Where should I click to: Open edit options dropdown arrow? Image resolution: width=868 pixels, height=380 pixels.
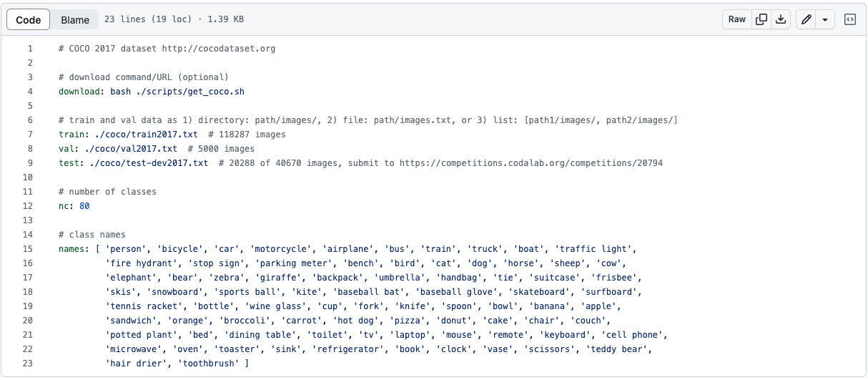point(825,19)
